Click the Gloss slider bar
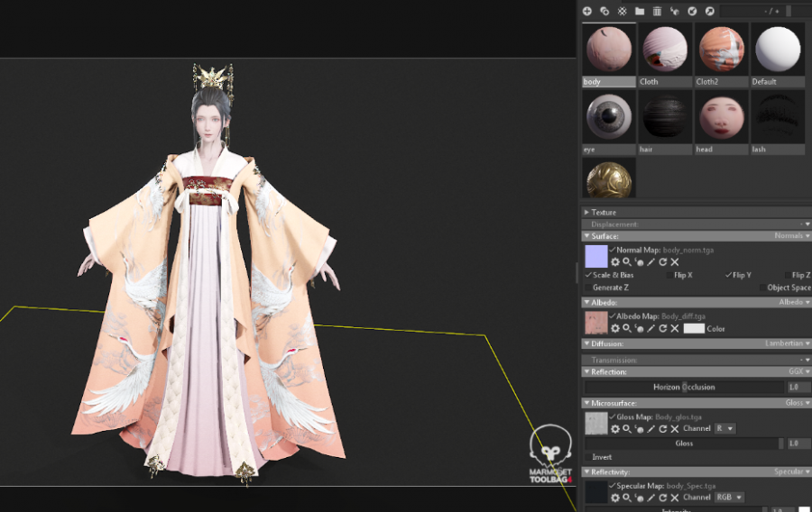This screenshot has width=812, height=512. [x=684, y=443]
